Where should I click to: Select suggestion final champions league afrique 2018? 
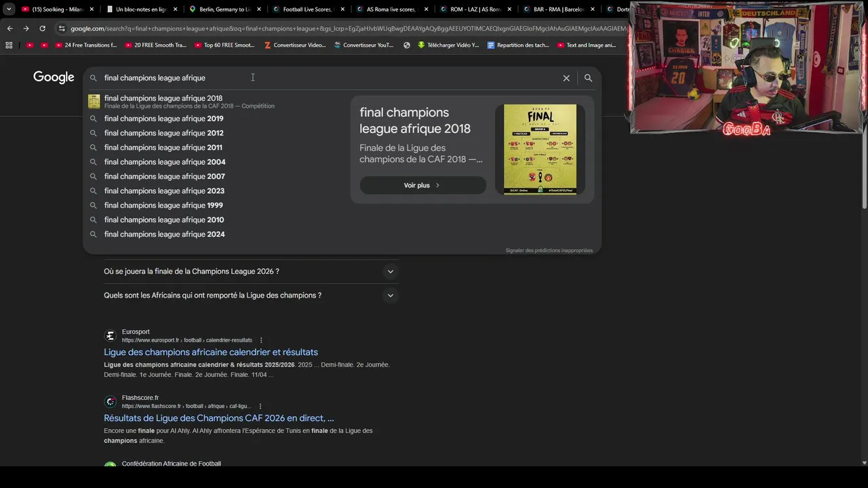pos(216,102)
